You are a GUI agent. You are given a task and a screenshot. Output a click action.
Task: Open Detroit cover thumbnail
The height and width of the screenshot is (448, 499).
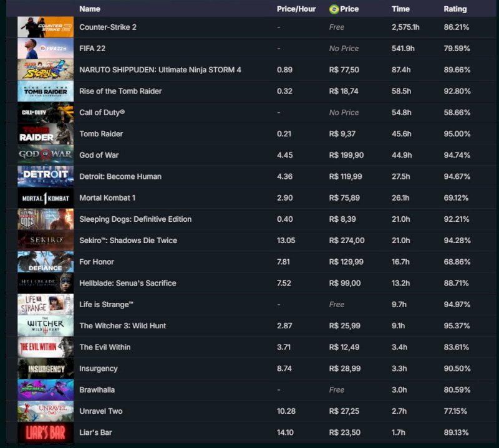[46, 176]
